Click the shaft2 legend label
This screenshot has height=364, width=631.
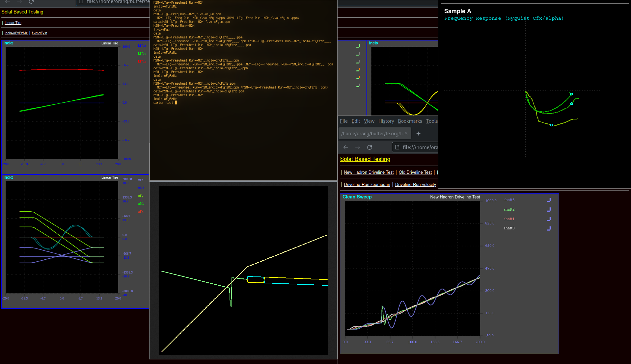[509, 210]
